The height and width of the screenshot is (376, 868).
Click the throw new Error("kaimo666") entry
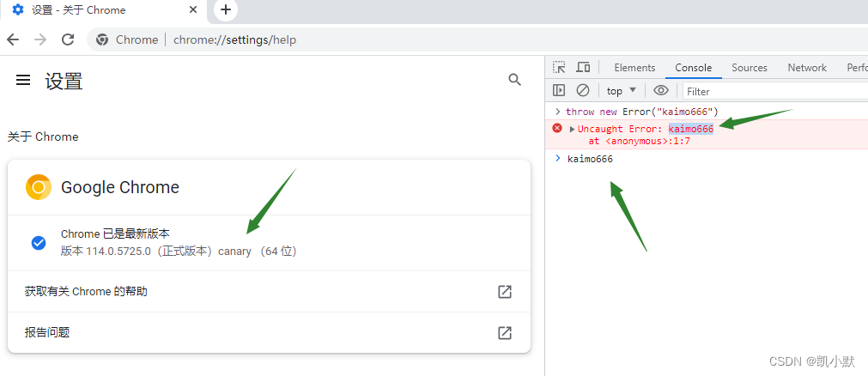point(641,112)
